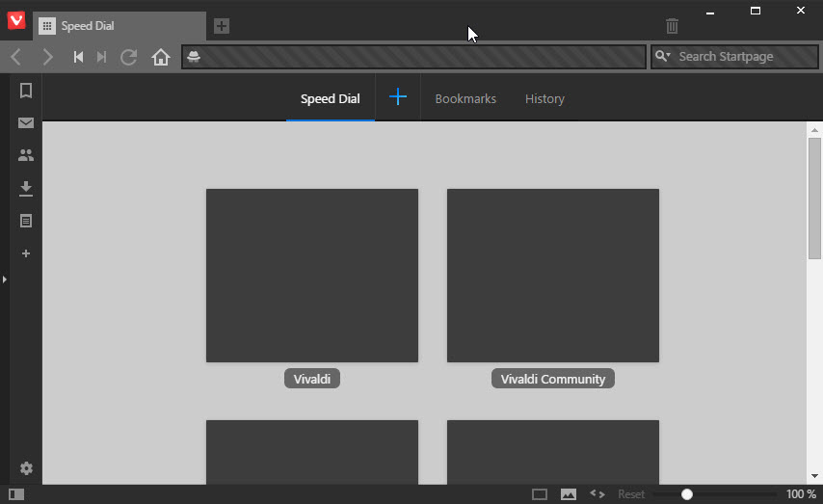Image resolution: width=823 pixels, height=504 pixels.
Task: Click the vertical scrollbar thumb
Action: pyautogui.click(x=814, y=199)
